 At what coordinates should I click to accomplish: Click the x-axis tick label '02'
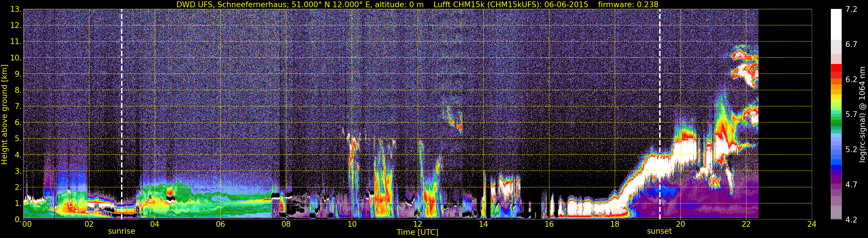[89, 224]
